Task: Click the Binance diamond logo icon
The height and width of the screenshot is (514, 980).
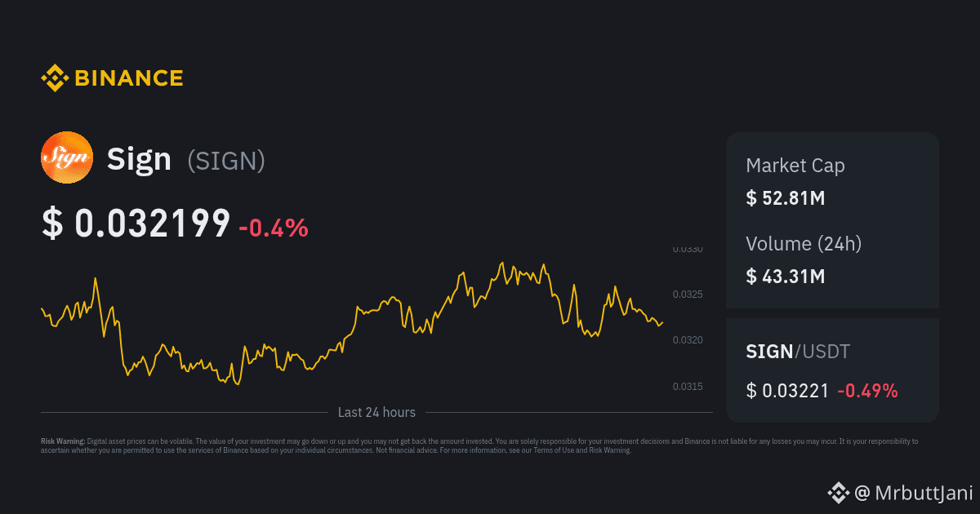Action: coord(54,78)
